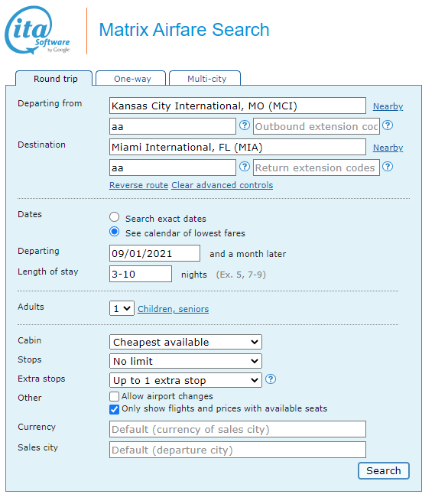Select See calendar of lowest fares option
The image size is (435, 504).
coord(115,232)
